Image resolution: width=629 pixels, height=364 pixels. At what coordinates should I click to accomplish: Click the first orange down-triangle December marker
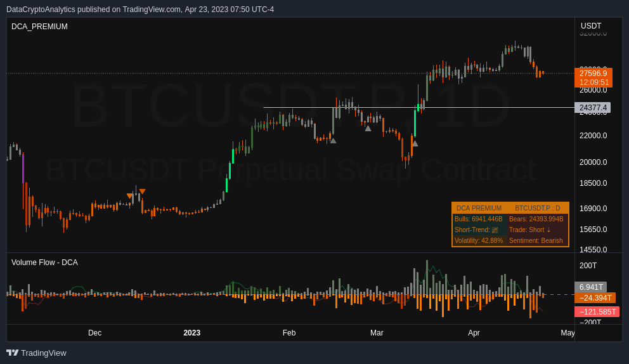click(129, 196)
